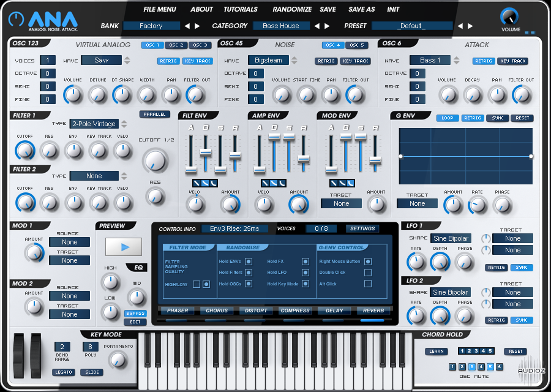Screen dimensions: 551x392
Task: Open OSC 6 Wave Bass 1 dropdown
Action: [430, 60]
